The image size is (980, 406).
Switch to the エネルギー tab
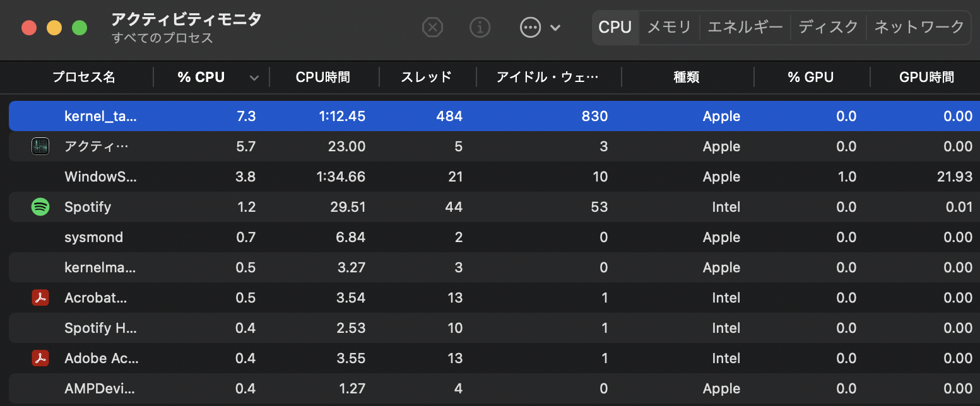(745, 27)
